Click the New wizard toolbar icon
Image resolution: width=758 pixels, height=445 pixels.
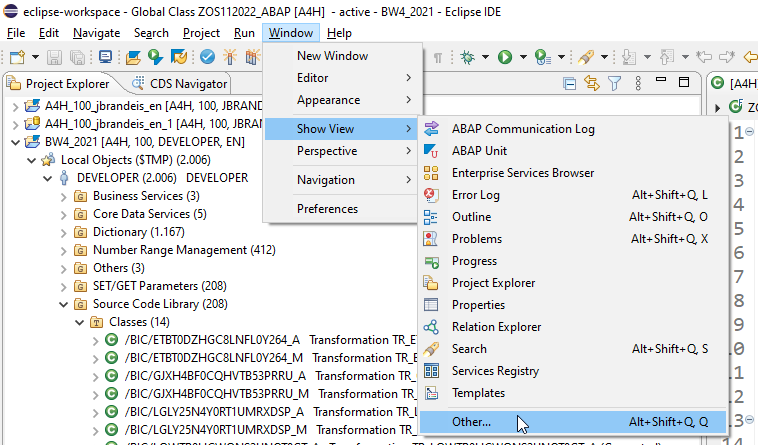[17, 57]
